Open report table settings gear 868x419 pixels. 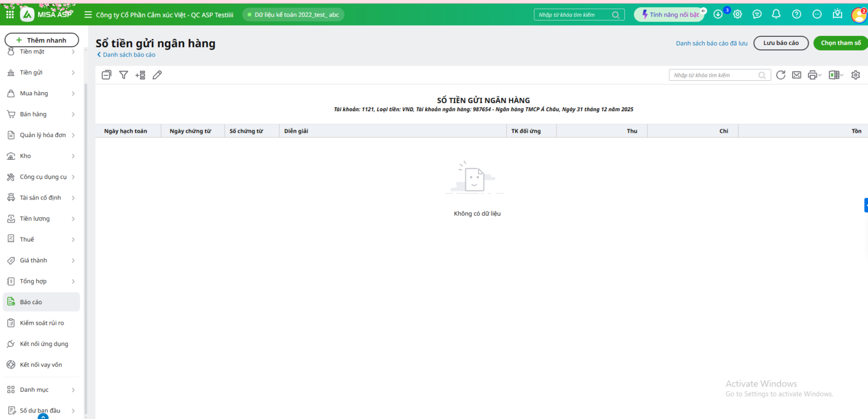point(856,75)
